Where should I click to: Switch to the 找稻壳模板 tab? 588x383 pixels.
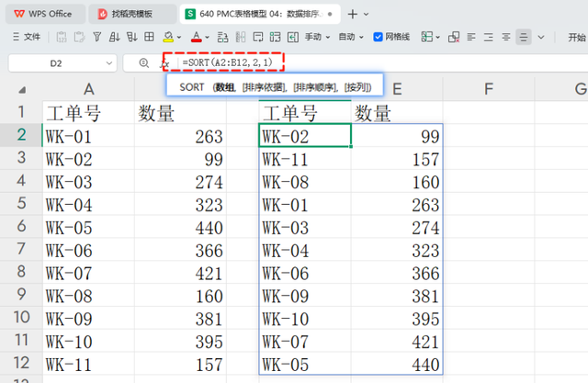(132, 14)
